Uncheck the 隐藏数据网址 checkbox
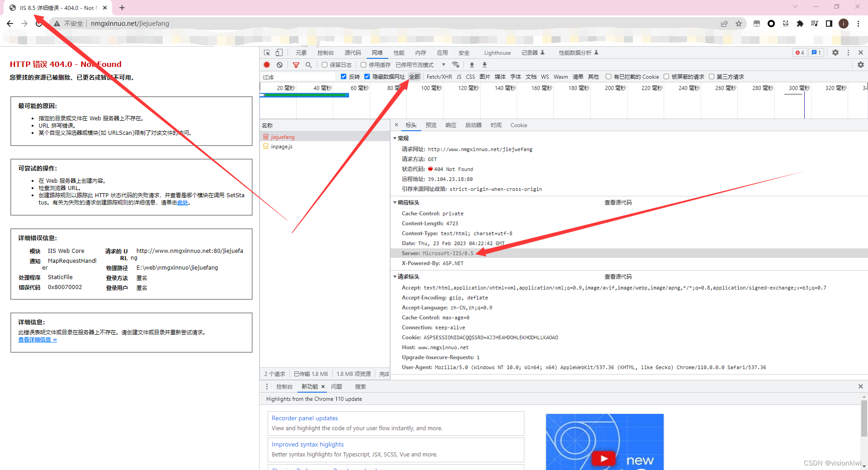The image size is (868, 470). (x=367, y=76)
